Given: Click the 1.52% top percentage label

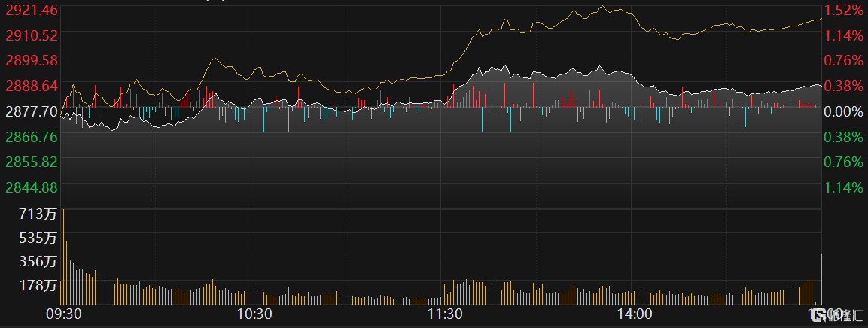Looking at the screenshot, I should [x=843, y=10].
